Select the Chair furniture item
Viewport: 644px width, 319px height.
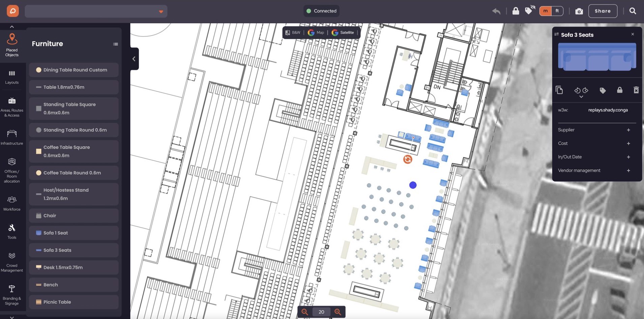coord(74,215)
